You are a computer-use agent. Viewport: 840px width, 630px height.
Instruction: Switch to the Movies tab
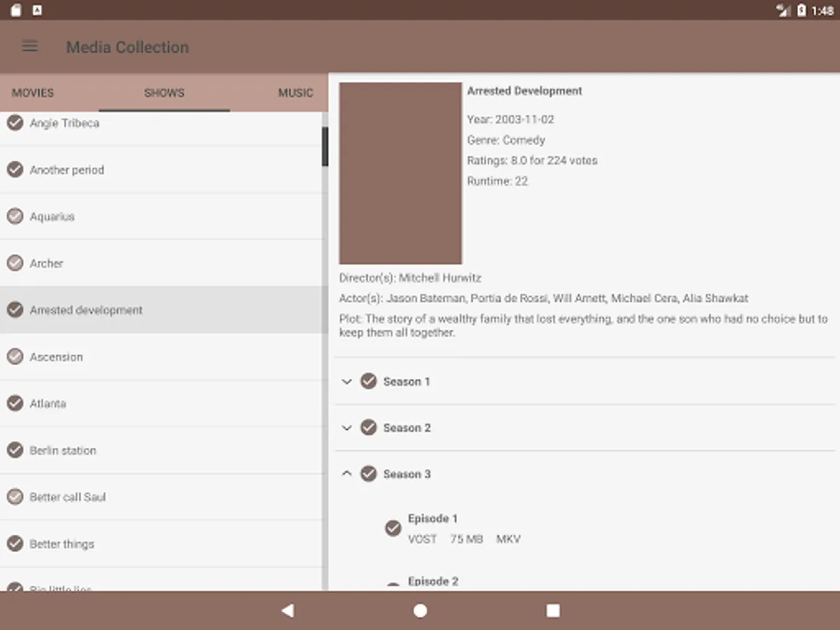point(33,92)
